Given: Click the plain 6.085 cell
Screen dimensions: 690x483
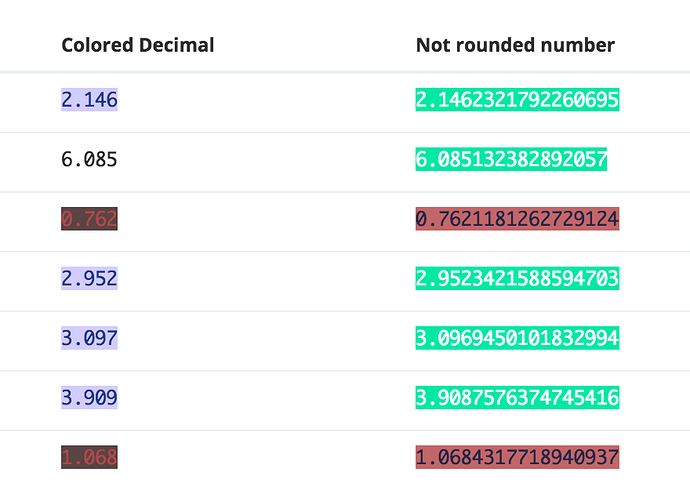Looking at the screenshot, I should tap(89, 159).
